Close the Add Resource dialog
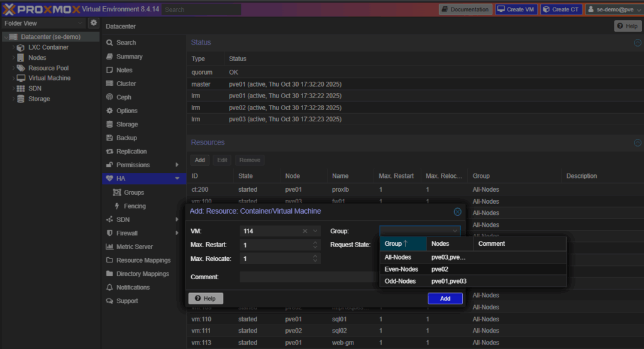The image size is (644, 349). coord(457,212)
